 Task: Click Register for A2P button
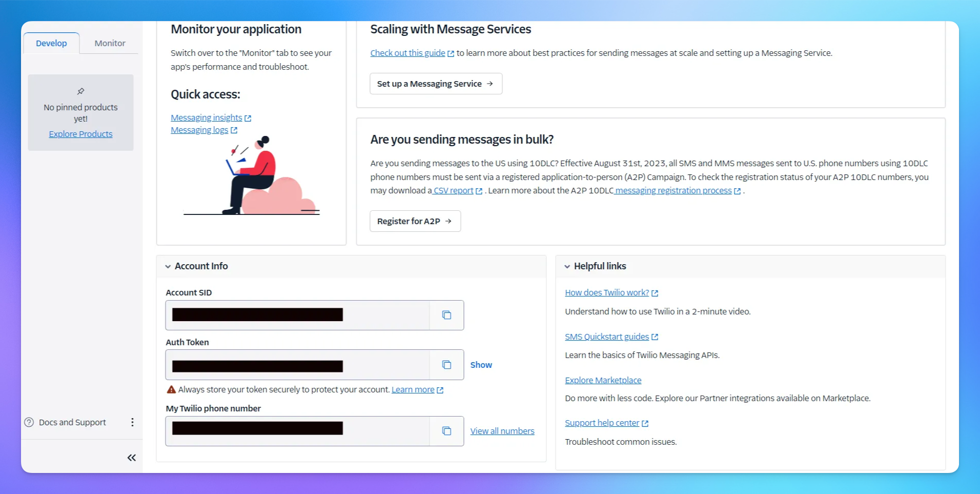pos(415,221)
